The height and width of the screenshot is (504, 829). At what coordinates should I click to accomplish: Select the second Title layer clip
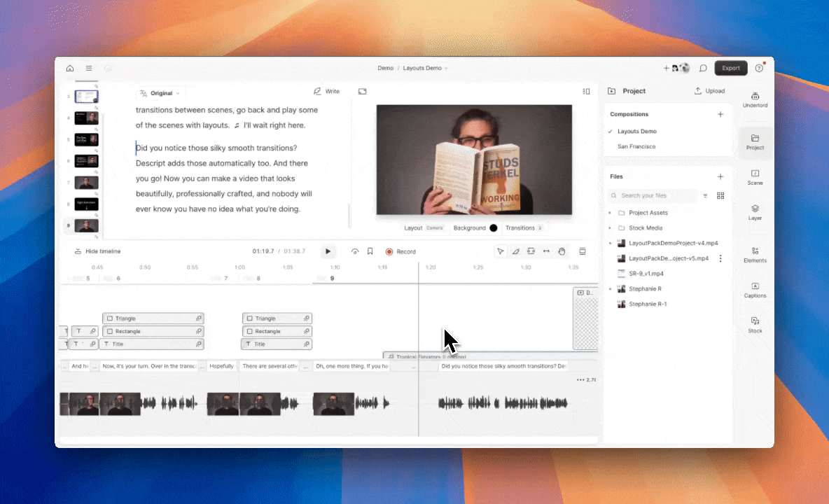(277, 344)
